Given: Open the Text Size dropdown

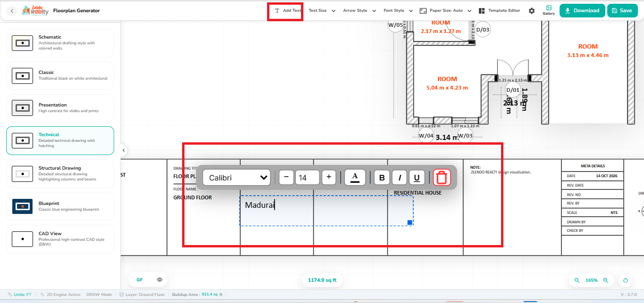Looking at the screenshot, I should (322, 10).
